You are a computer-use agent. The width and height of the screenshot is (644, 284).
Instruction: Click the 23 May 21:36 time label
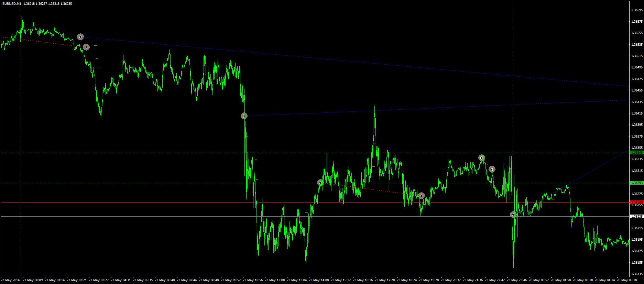tap(473, 280)
